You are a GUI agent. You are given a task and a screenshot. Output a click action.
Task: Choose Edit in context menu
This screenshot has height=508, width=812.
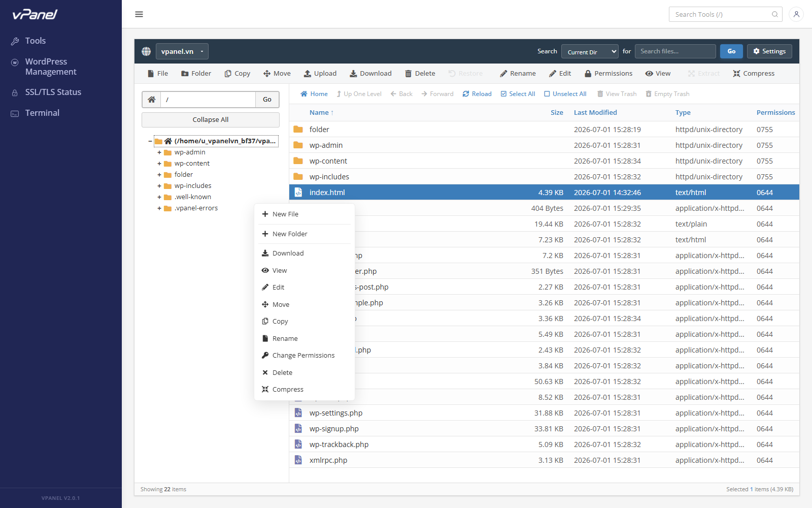point(304,288)
